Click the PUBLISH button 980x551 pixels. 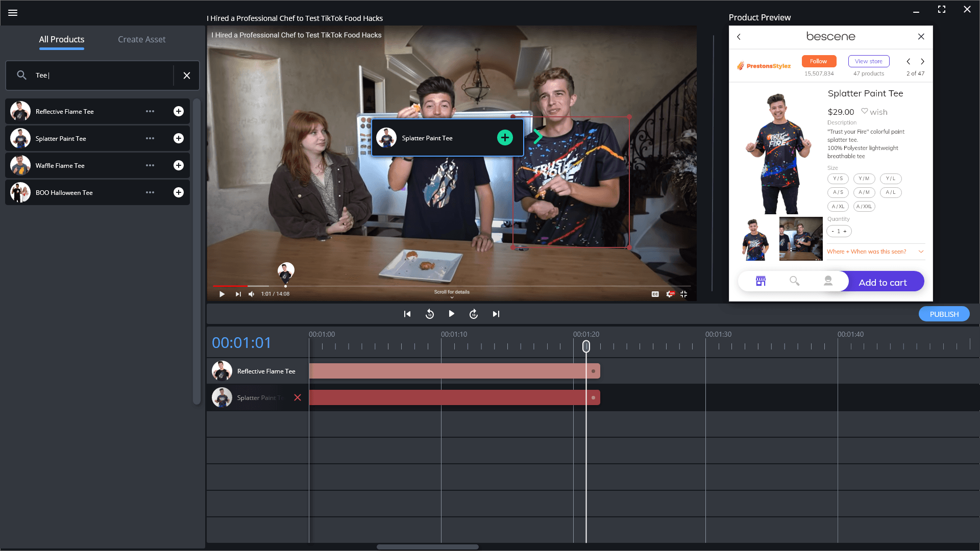pyautogui.click(x=944, y=314)
